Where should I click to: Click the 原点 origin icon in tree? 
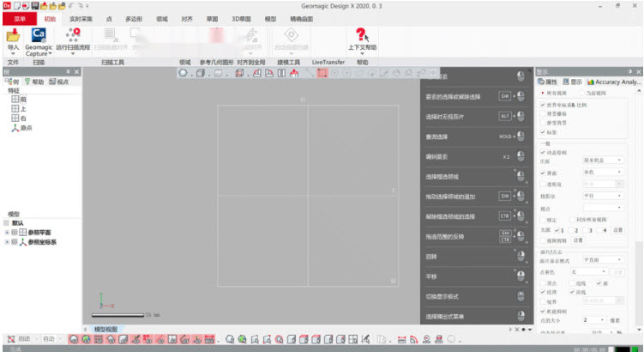click(15, 128)
